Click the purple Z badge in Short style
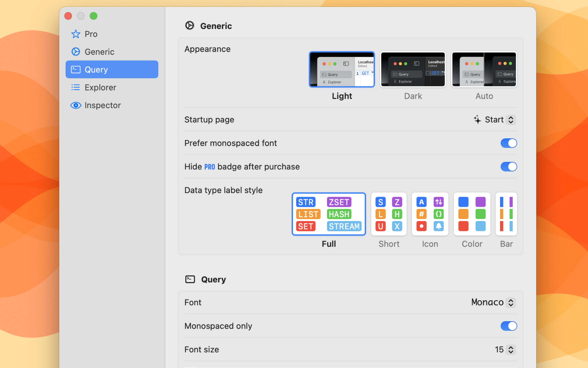The height and width of the screenshot is (368, 588). click(x=397, y=202)
